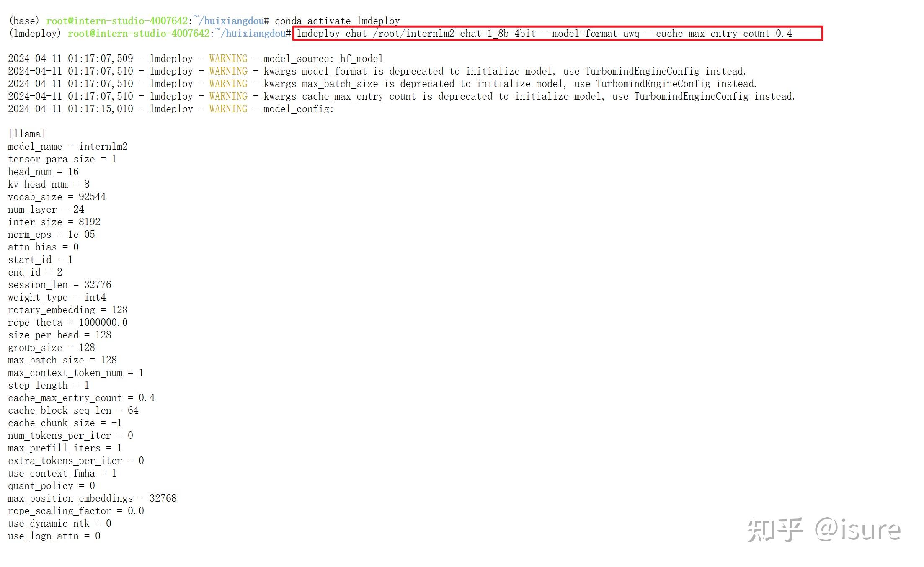Click the model_name = internlm2 line
The image size is (924, 567).
coord(67,147)
